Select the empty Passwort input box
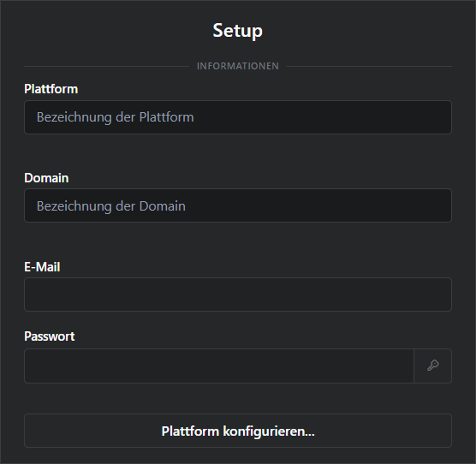Viewport: 476px width, 464px height. [x=219, y=366]
